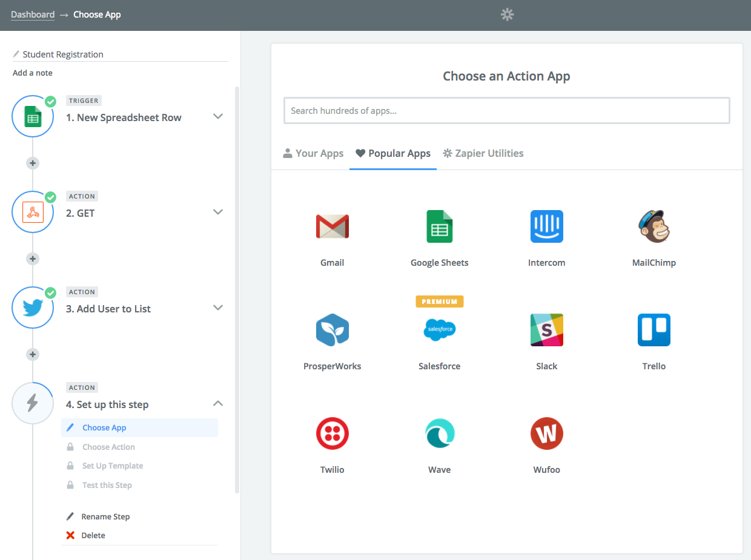Click the 2. GET step title

pyautogui.click(x=81, y=213)
